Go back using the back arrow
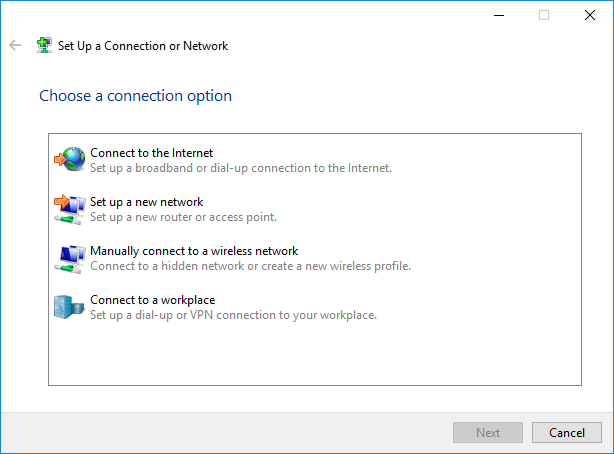 (x=15, y=46)
